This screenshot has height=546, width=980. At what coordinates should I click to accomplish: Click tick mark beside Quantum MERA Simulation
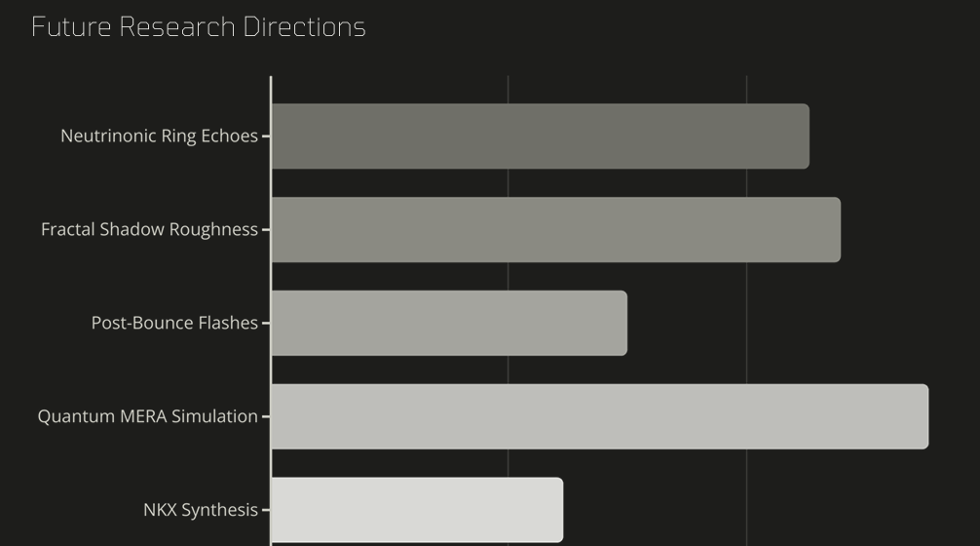tap(266, 416)
